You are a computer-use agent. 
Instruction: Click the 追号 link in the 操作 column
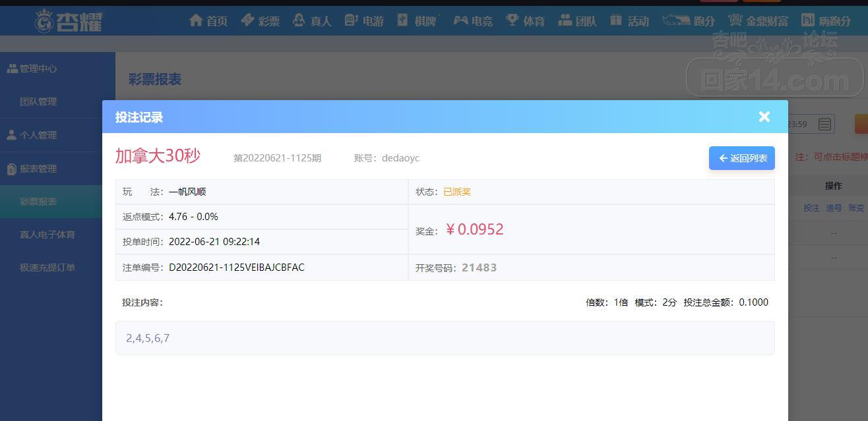pyautogui.click(x=834, y=208)
